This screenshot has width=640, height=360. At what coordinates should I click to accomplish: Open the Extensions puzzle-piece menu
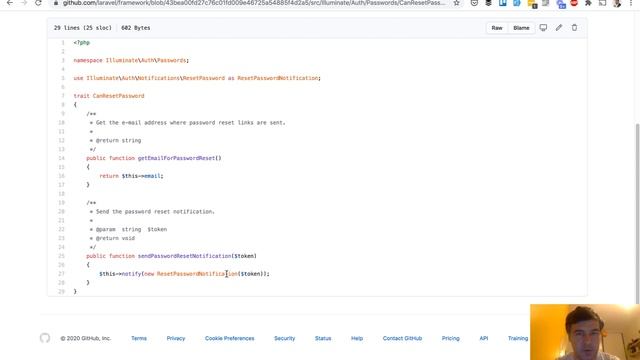tap(588, 3)
